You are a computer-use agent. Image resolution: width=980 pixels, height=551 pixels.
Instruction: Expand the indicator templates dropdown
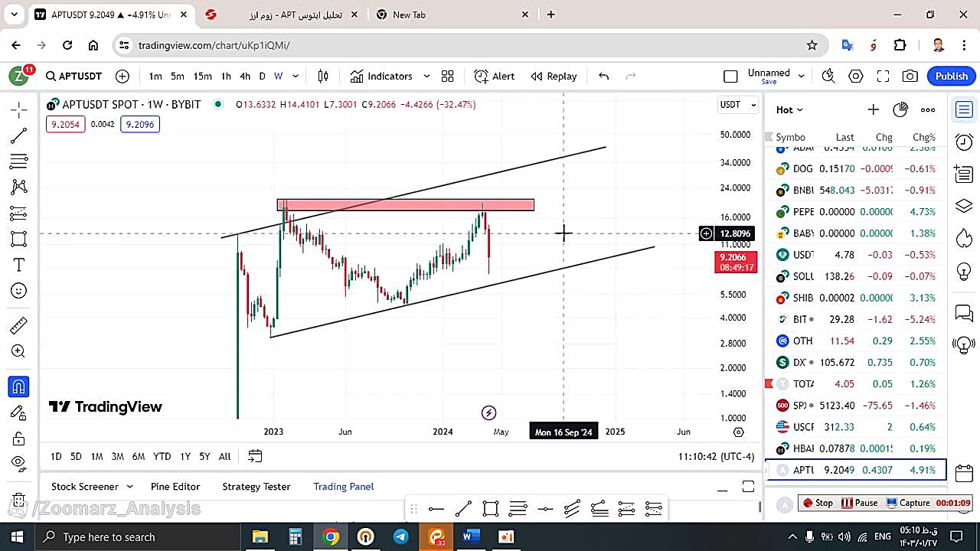point(426,76)
